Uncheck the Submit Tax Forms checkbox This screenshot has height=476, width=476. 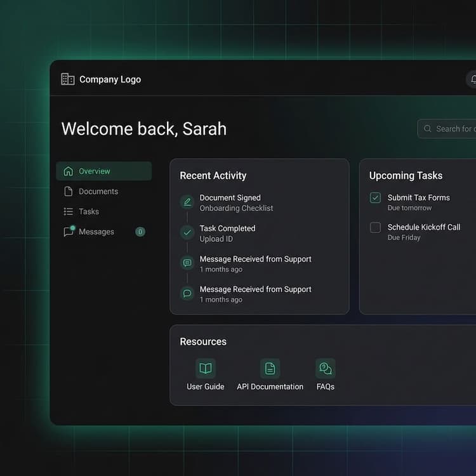point(375,198)
